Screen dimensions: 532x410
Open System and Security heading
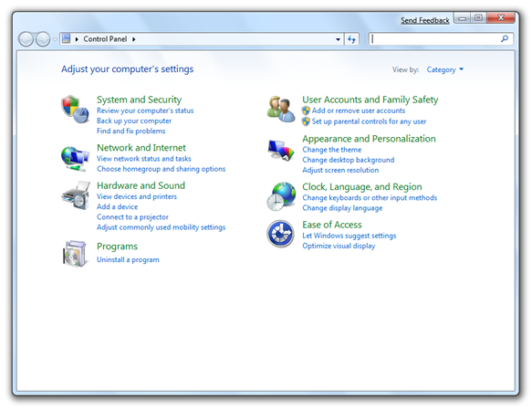[139, 100]
